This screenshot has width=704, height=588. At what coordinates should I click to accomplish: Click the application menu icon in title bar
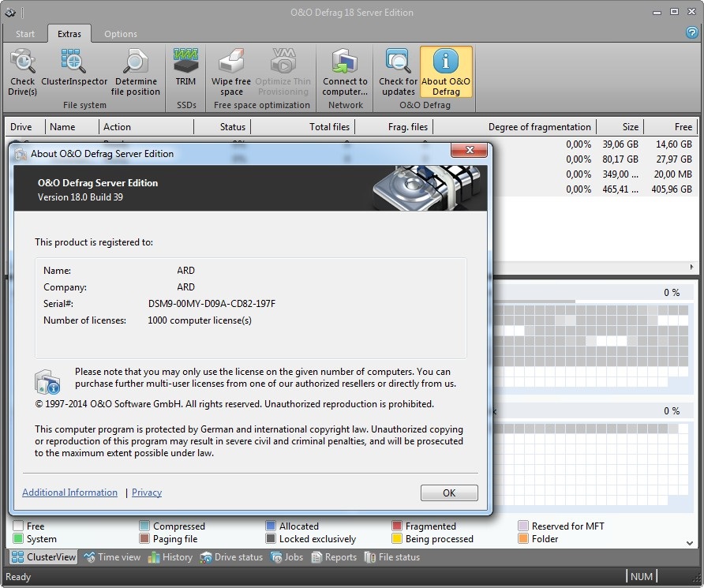(x=10, y=13)
